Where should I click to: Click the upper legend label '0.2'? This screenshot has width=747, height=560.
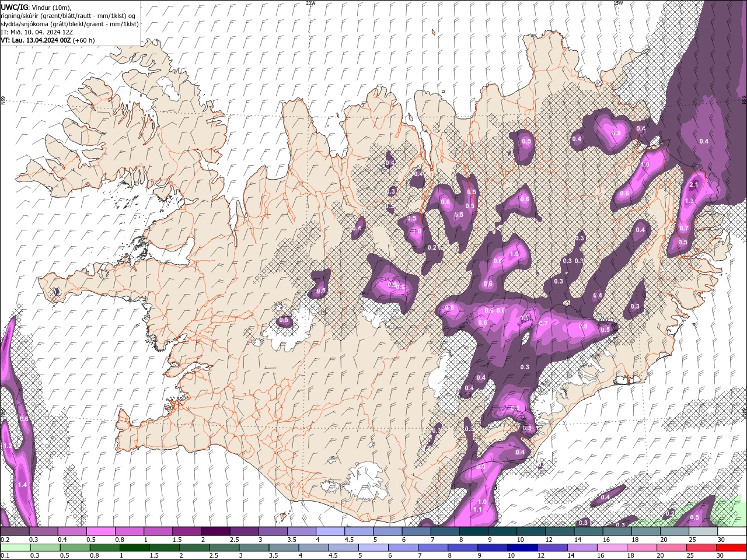pyautogui.click(x=5, y=540)
